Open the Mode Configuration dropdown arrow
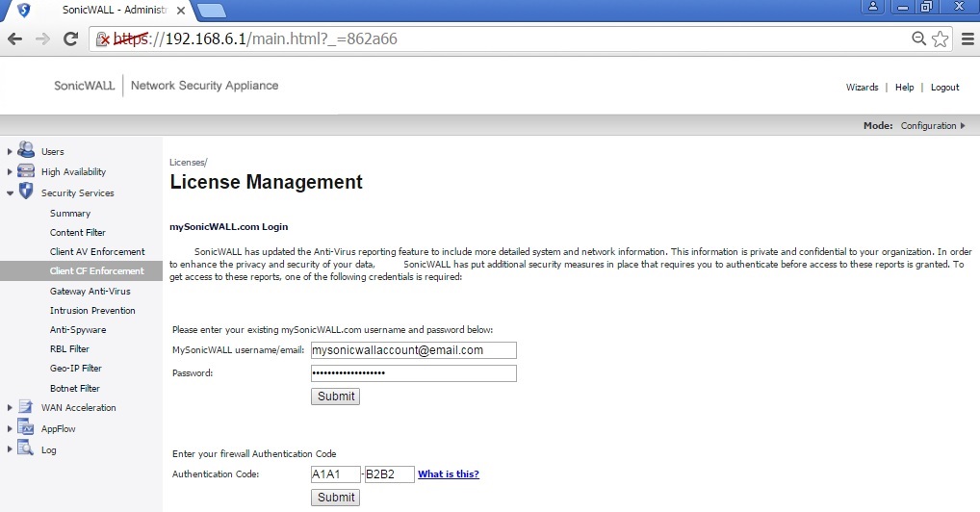Viewport: 980px width, 512px height. 963,126
